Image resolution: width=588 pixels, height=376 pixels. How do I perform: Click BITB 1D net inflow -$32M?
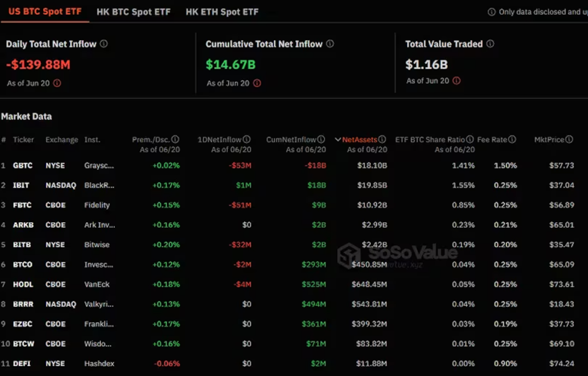click(x=240, y=245)
